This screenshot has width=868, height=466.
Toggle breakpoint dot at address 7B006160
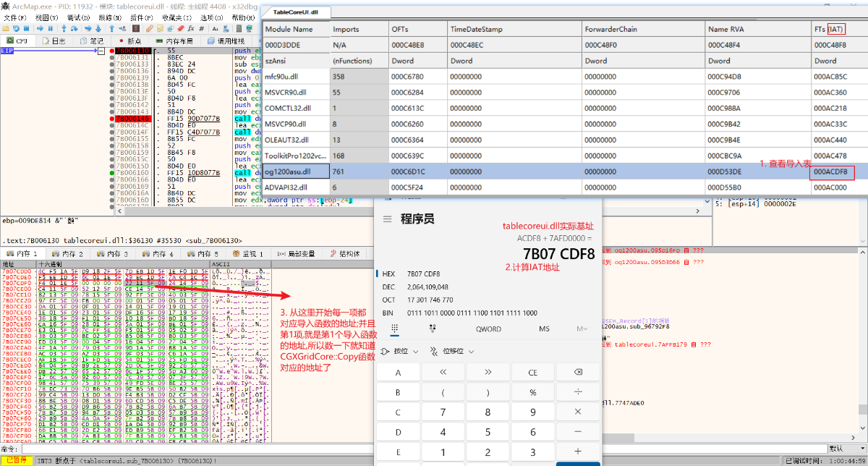click(x=111, y=173)
